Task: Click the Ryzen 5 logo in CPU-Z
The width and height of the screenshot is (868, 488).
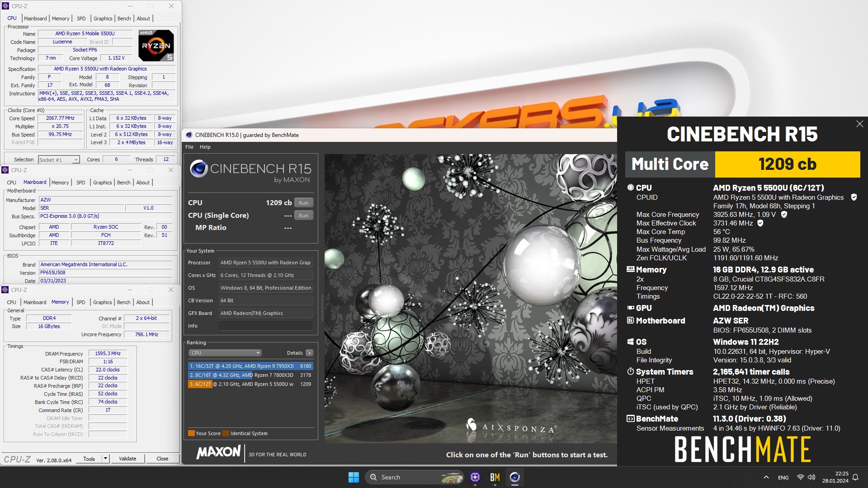Action: coord(156,45)
